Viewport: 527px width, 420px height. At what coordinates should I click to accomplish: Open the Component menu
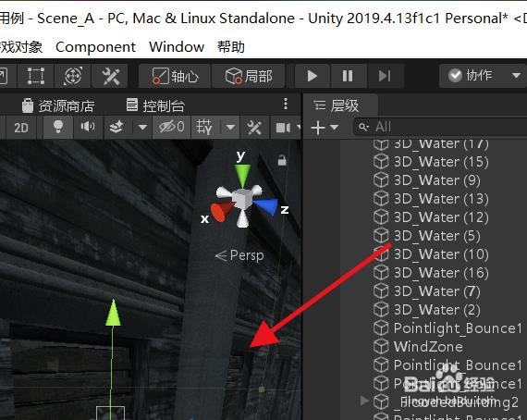tap(95, 47)
